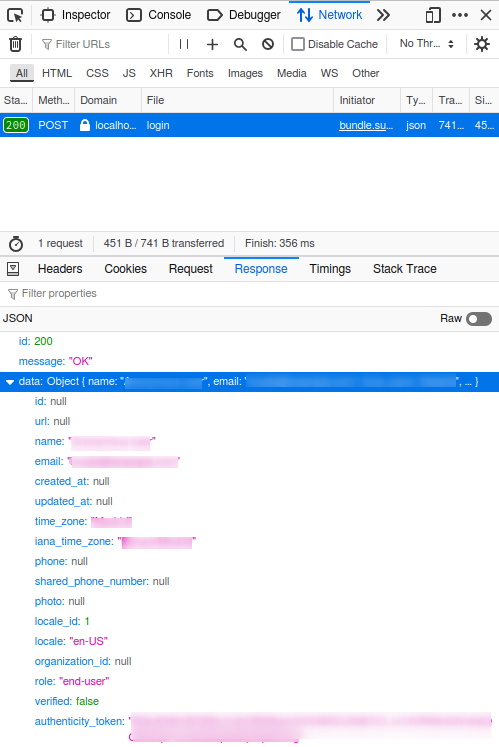This screenshot has height=747, width=499.
Task: Sort by the Transferred column header
Action: click(451, 101)
